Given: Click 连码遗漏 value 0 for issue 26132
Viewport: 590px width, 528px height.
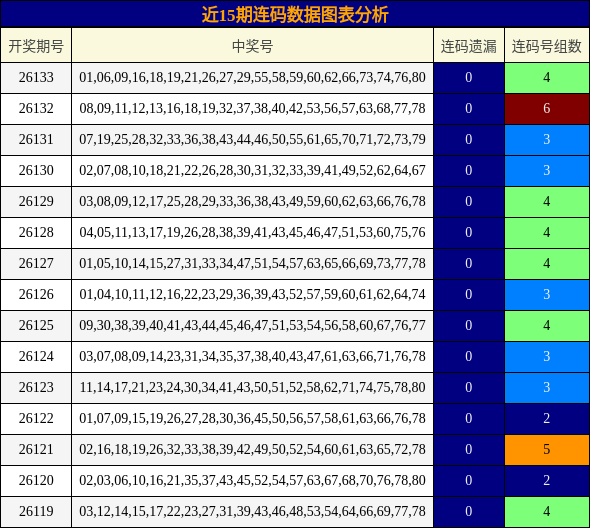Looking at the screenshot, I should point(469,108).
